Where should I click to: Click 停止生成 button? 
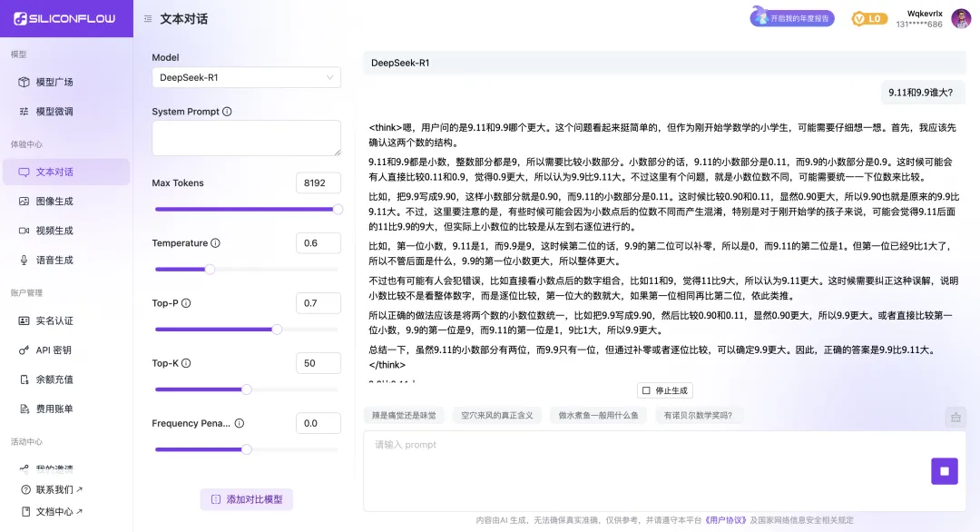pos(665,390)
